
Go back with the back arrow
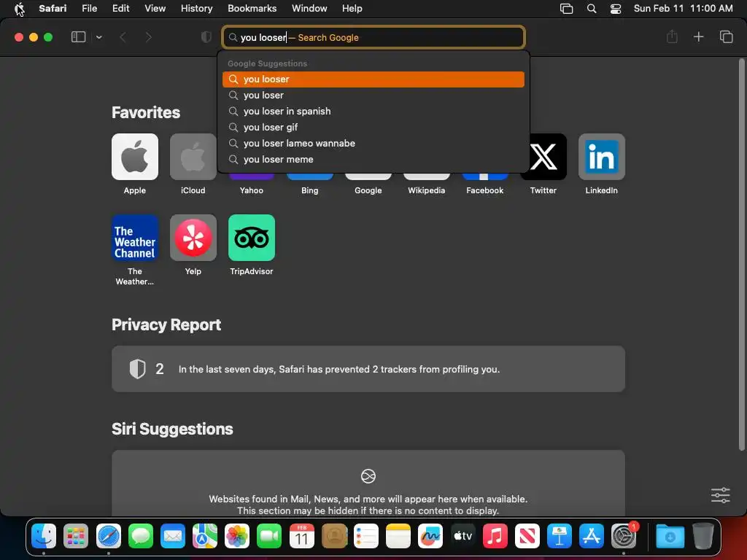[123, 37]
